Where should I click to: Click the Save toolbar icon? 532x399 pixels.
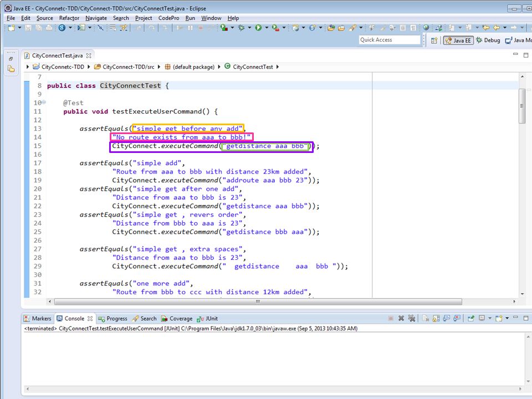[28, 28]
